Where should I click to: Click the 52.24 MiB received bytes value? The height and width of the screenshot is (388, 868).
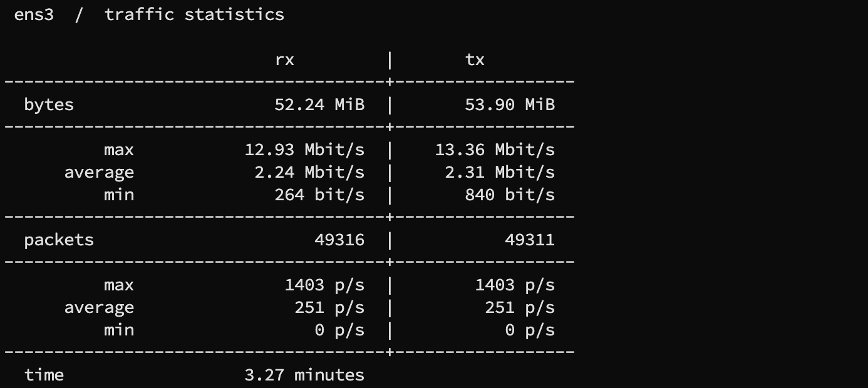(x=319, y=105)
